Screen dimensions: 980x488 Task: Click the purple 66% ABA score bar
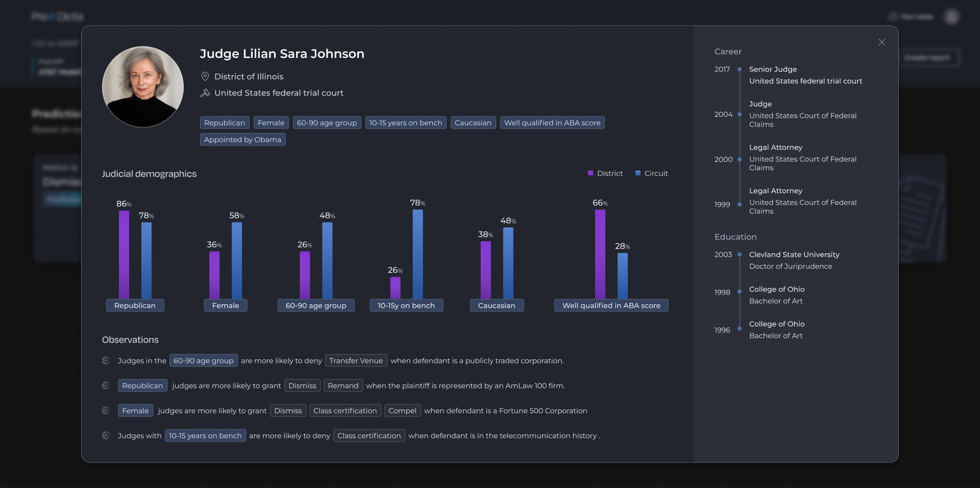600,254
